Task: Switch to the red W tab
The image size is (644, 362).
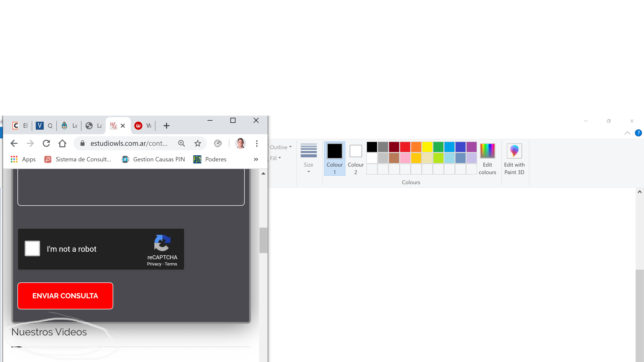Action: 143,126
